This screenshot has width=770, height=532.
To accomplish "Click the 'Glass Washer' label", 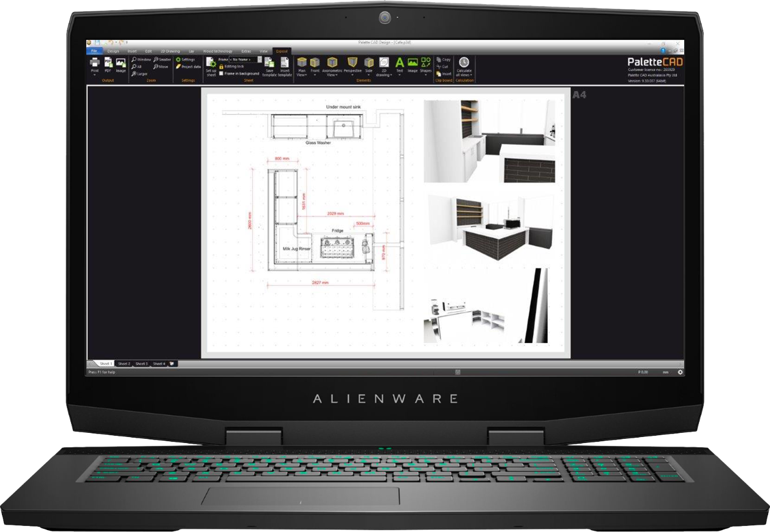I will click(318, 143).
